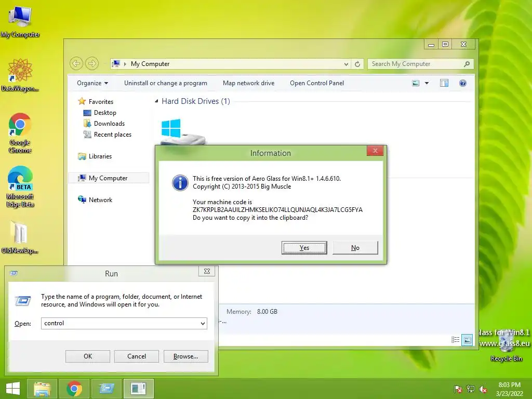Click the address bar breadcrumb arrow
This screenshot has width=532, height=399.
pyautogui.click(x=125, y=64)
